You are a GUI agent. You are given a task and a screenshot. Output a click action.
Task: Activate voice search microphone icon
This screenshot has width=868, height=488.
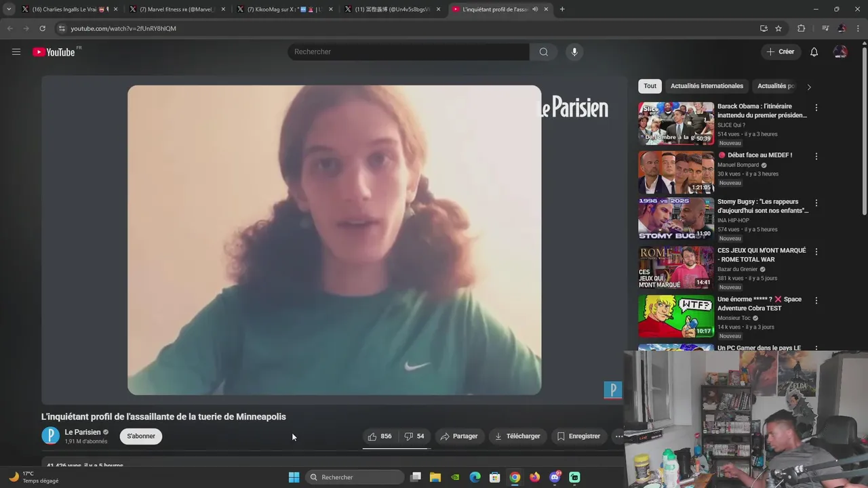574,52
